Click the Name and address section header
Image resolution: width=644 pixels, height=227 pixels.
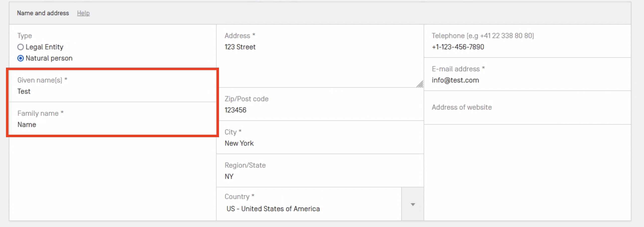tap(43, 13)
